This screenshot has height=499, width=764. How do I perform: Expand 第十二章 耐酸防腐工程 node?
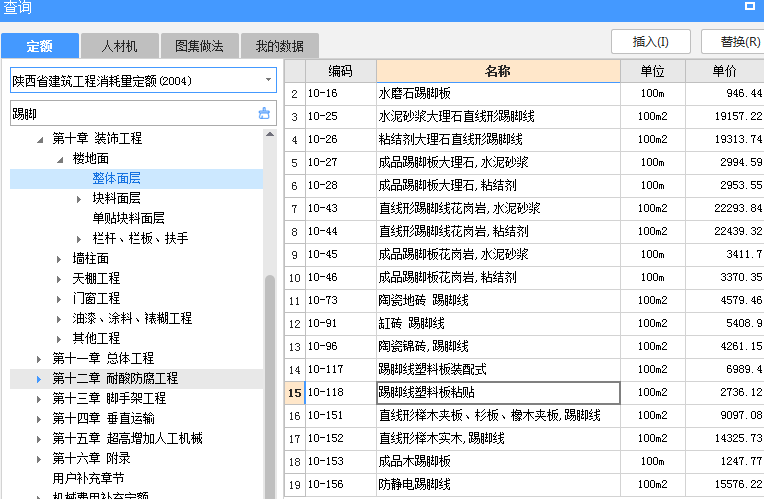click(x=39, y=379)
